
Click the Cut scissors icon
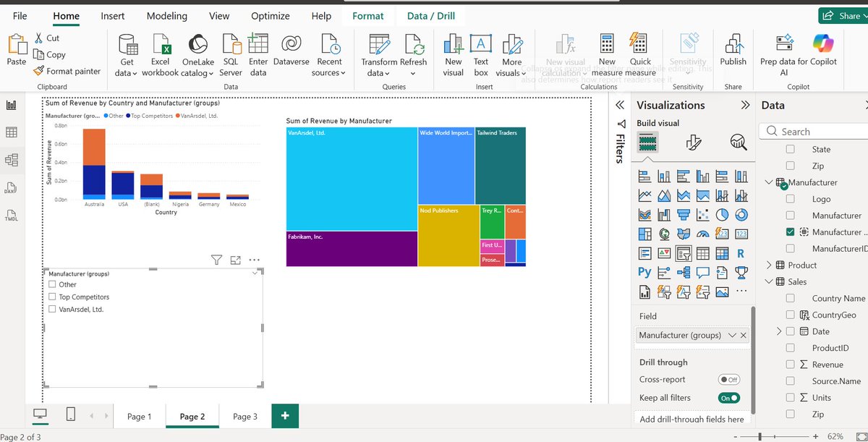39,38
